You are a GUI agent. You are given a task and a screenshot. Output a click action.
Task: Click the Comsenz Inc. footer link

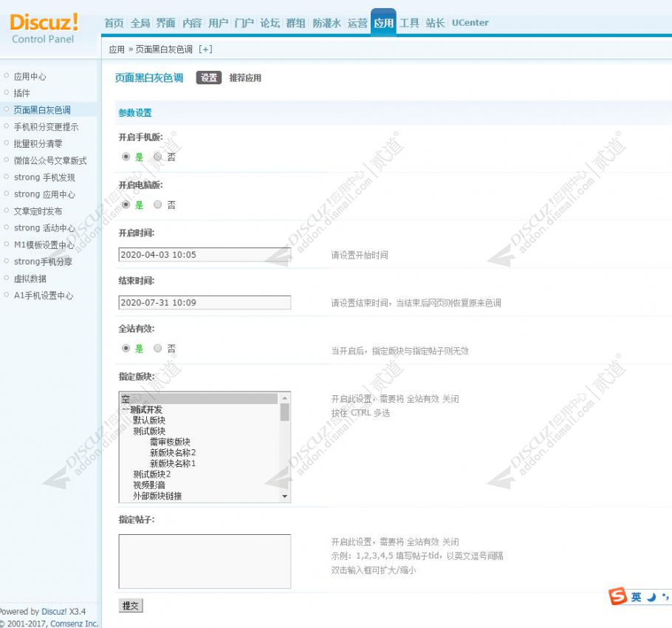tap(75, 624)
